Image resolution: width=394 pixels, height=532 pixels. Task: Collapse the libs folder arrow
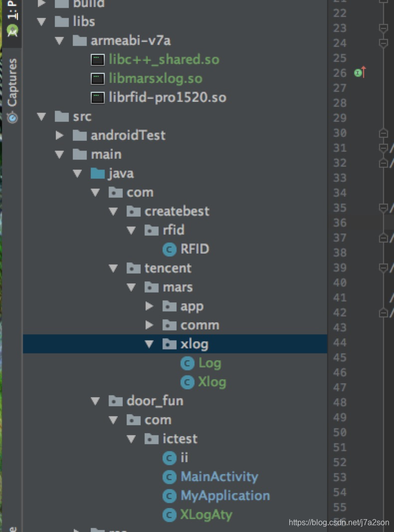point(42,22)
